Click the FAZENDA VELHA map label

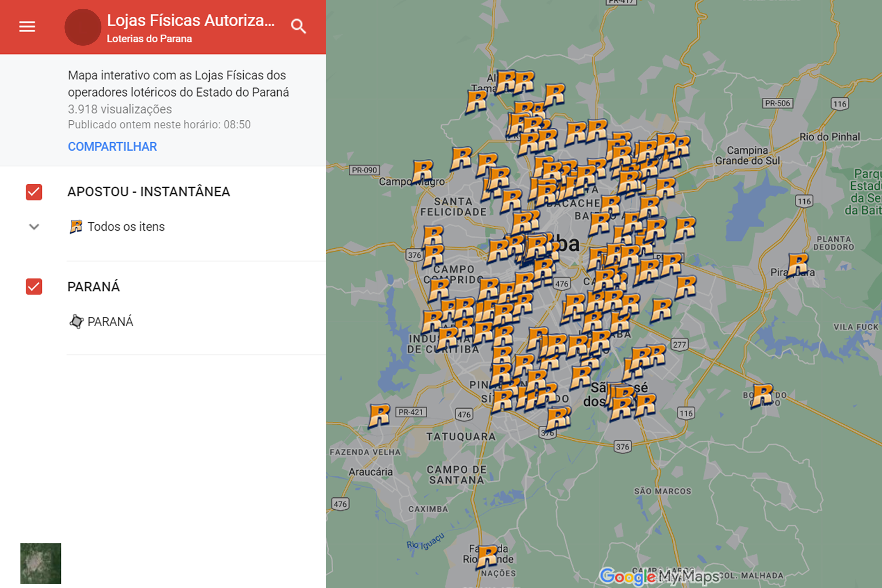[365, 452]
